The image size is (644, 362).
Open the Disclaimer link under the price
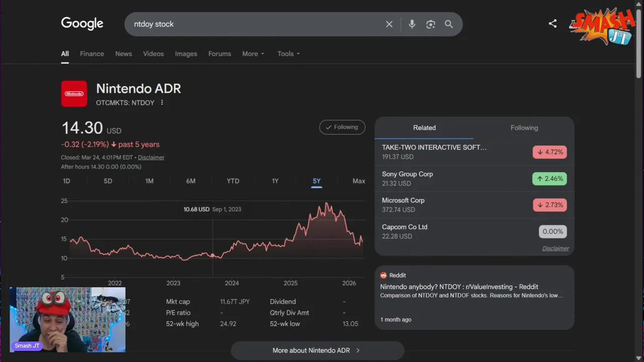151,157
